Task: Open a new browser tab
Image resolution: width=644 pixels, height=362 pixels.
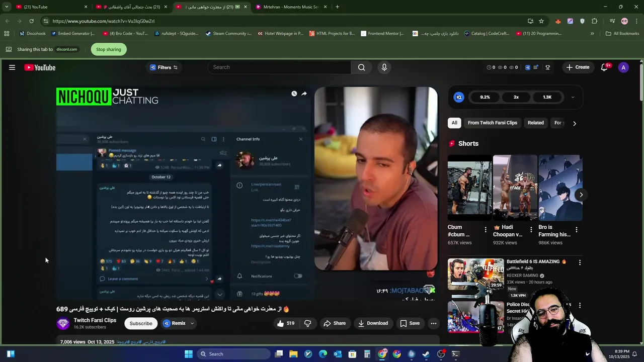Action: pos(337,7)
